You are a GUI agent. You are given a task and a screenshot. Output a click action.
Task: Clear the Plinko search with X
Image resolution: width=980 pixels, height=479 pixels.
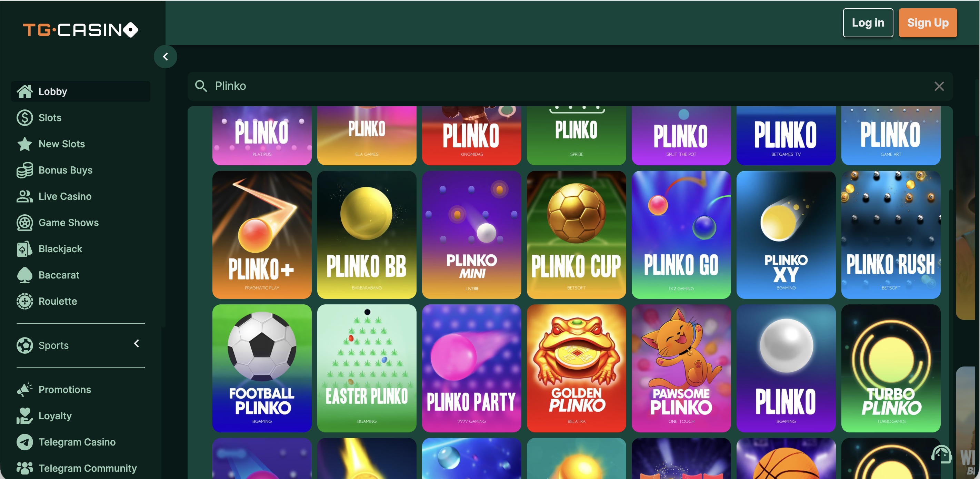pyautogui.click(x=939, y=86)
